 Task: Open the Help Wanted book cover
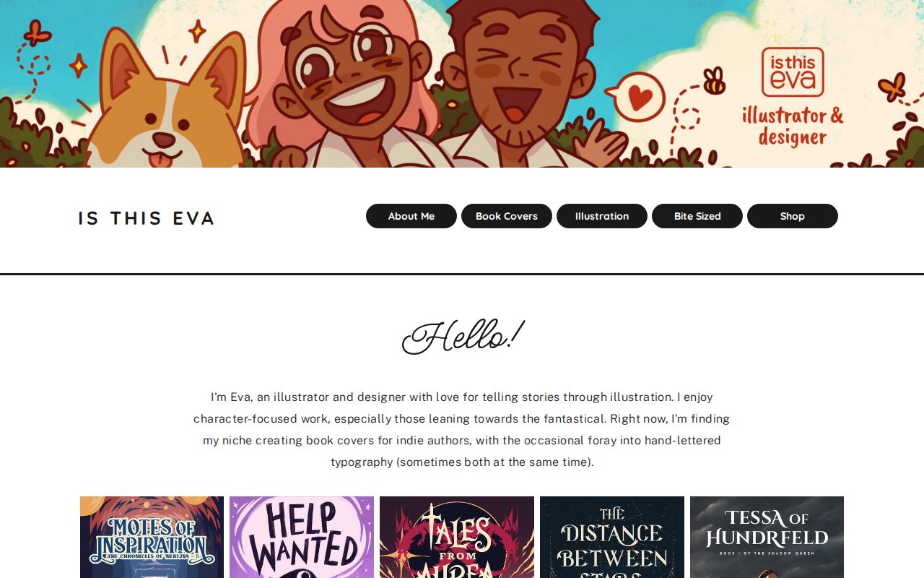[302, 537]
